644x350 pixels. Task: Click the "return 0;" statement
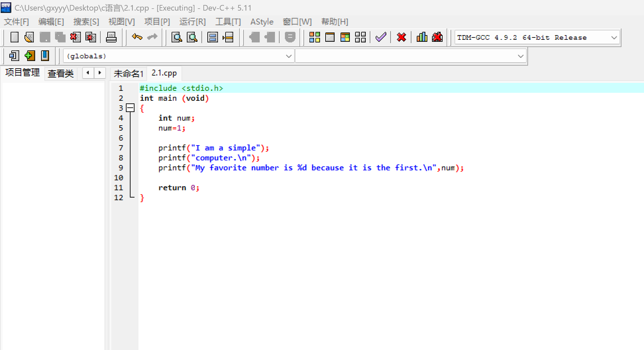click(x=179, y=188)
